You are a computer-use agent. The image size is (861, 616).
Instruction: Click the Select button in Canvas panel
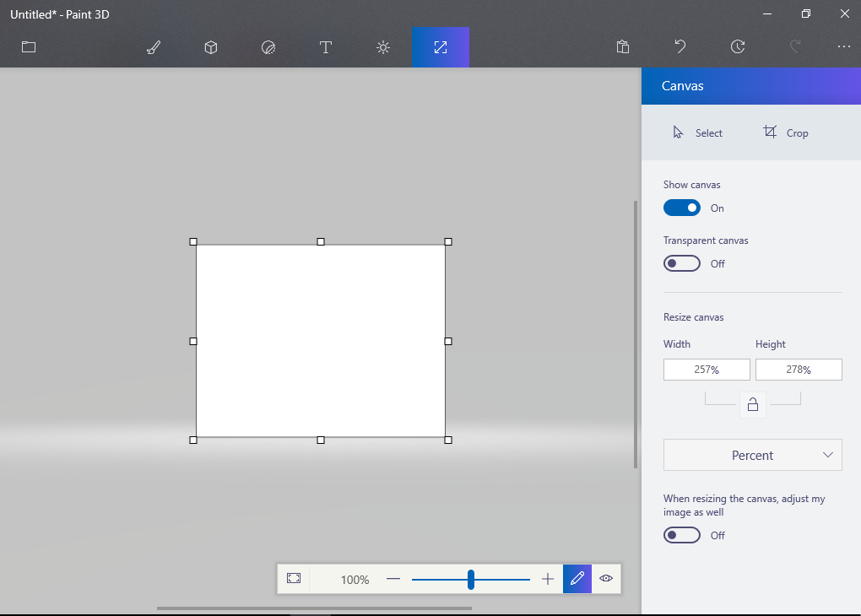(x=698, y=132)
